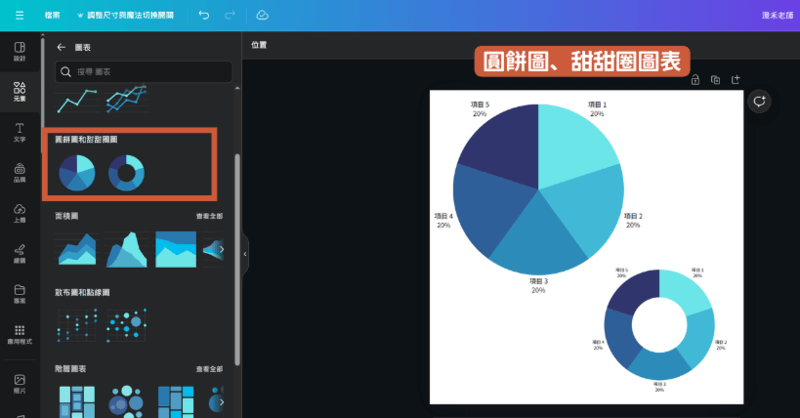Click the cloud save status icon
The image size is (800, 418).
(262, 16)
